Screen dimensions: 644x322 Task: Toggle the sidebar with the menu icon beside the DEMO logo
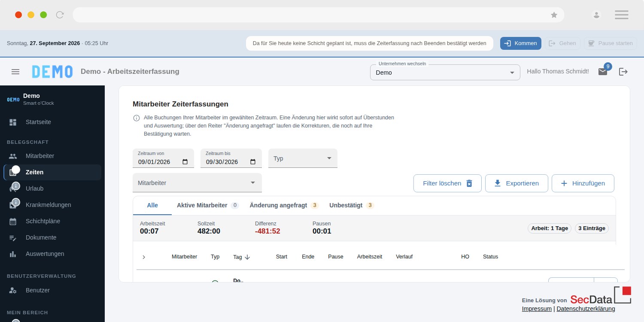(x=15, y=72)
